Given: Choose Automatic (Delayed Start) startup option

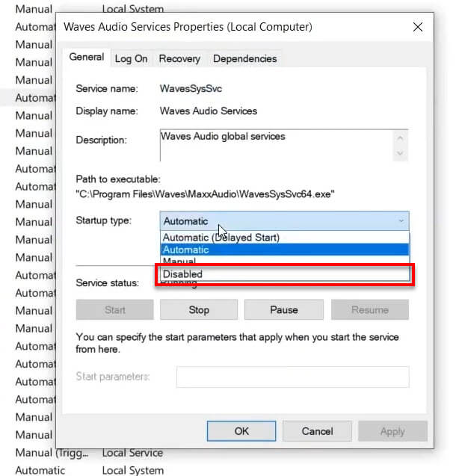Looking at the screenshot, I should (285, 238).
